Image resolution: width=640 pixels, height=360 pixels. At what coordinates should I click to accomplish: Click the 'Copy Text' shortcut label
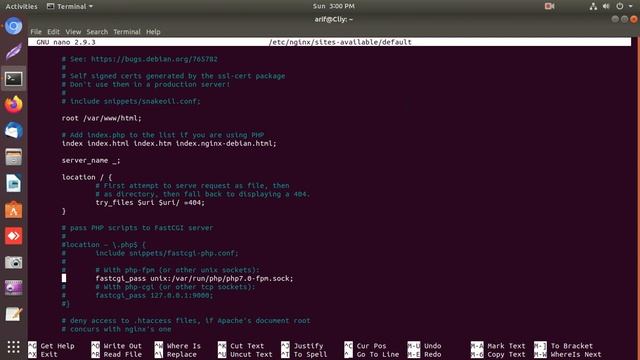(x=506, y=354)
